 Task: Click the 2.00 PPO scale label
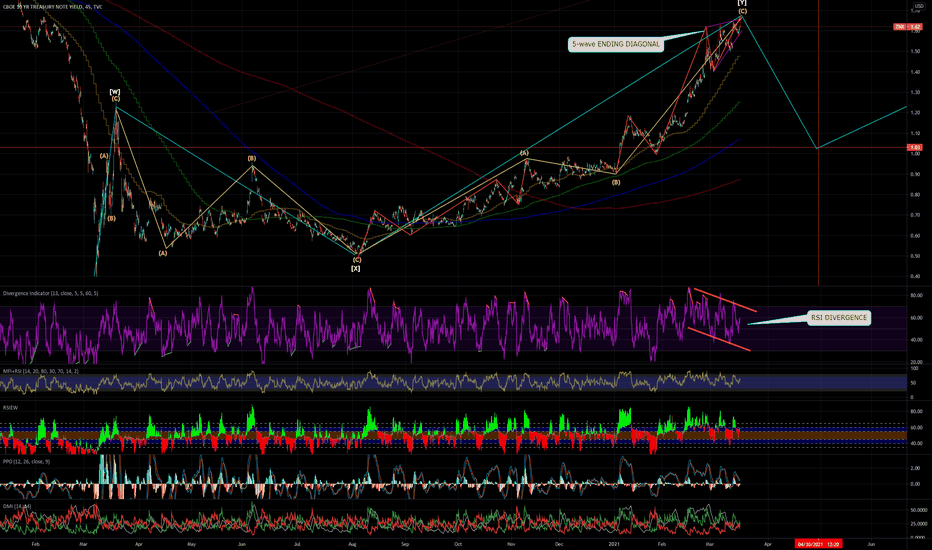coord(916,469)
